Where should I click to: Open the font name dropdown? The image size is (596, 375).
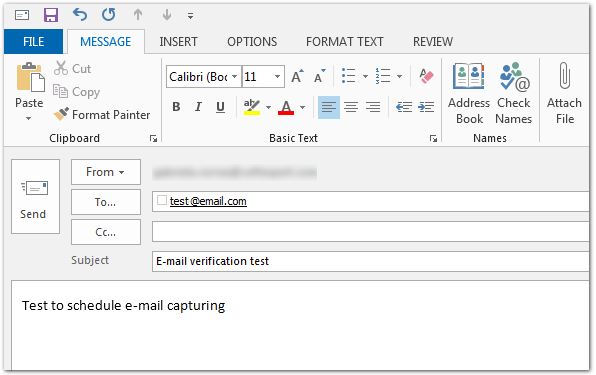tap(235, 77)
